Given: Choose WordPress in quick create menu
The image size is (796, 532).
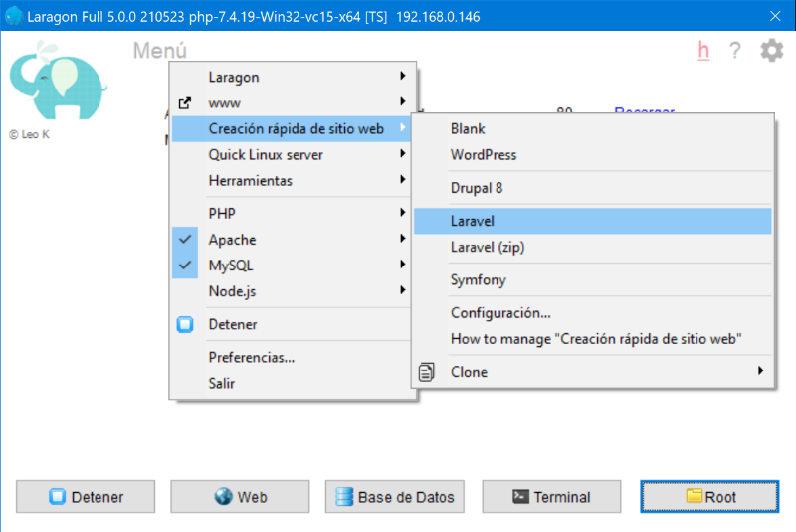Looking at the screenshot, I should (x=592, y=155).
